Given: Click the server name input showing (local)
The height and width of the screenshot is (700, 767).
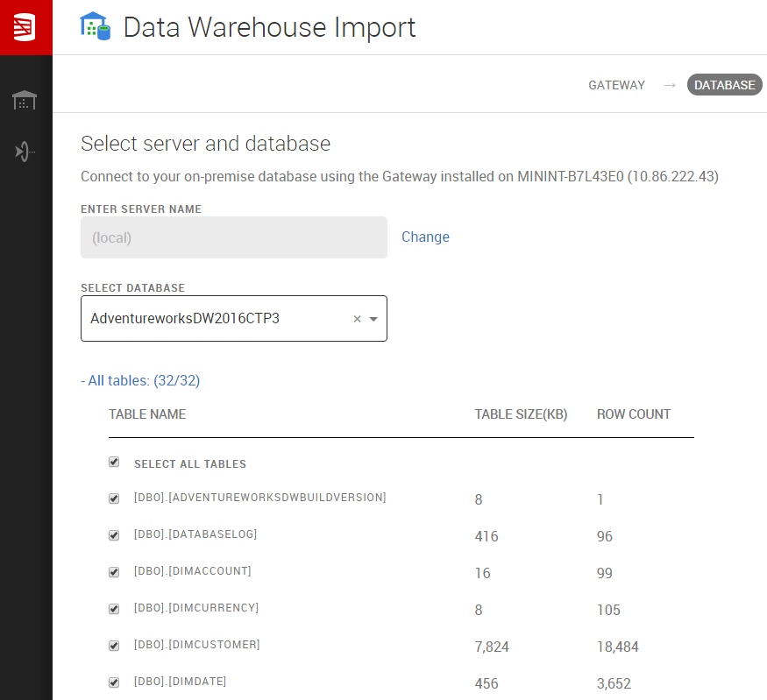Looking at the screenshot, I should (x=233, y=237).
